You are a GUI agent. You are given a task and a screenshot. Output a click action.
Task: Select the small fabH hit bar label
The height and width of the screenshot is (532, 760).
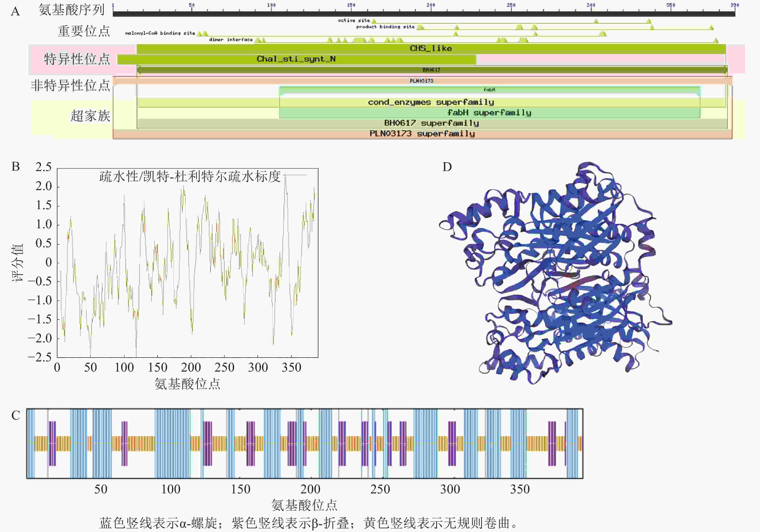(489, 90)
